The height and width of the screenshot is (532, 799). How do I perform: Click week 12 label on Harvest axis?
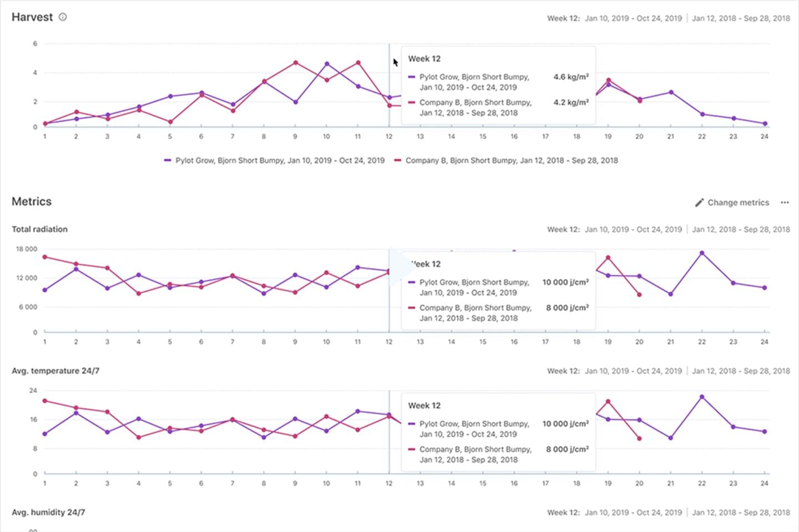point(389,136)
